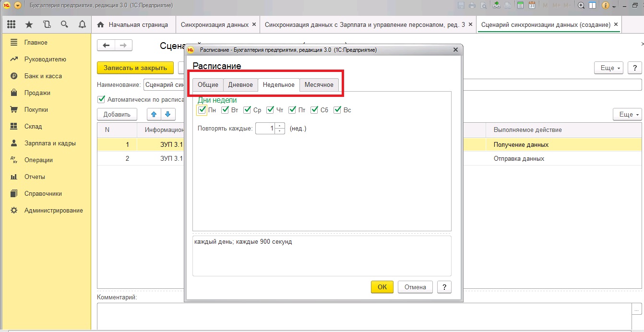The image size is (644, 332).
Task: Switch to the Дневное tab
Action: click(x=240, y=85)
